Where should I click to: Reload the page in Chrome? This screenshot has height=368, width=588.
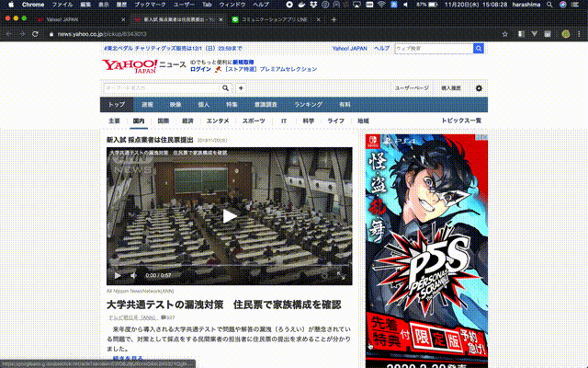coord(35,34)
